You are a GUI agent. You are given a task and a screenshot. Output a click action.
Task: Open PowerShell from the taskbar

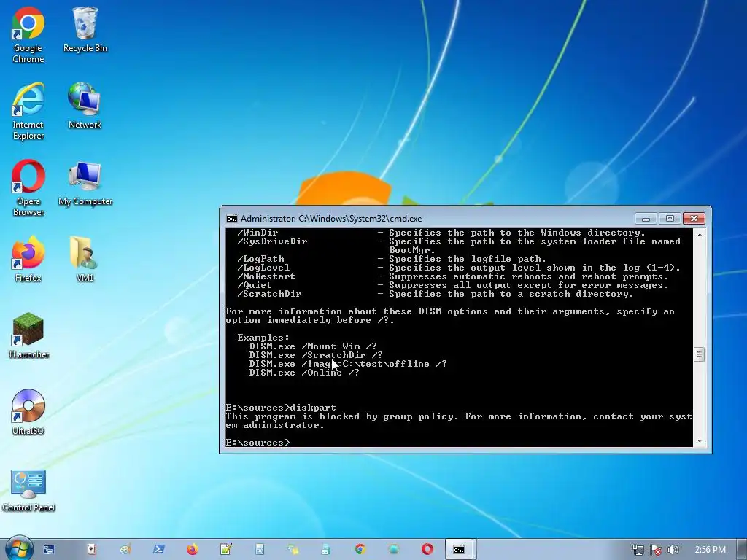tap(158, 550)
